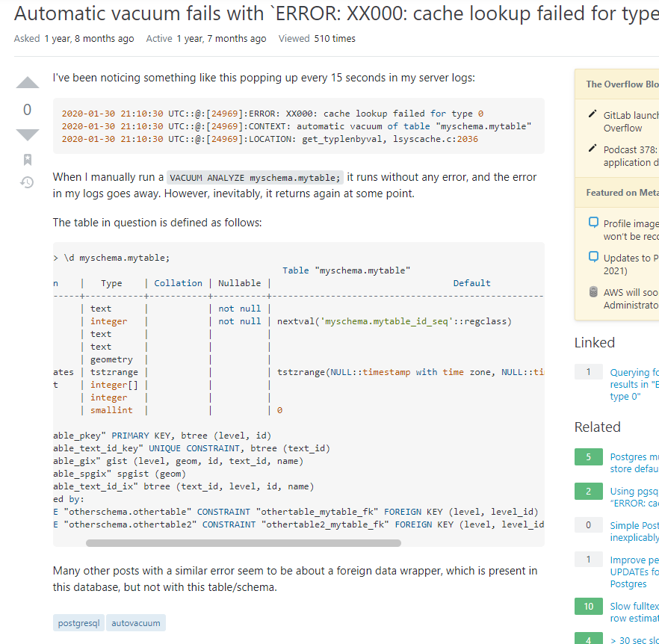Image resolution: width=659 pixels, height=644 pixels.
Task: Open the linked question about type 0 results
Action: pyautogui.click(x=634, y=384)
